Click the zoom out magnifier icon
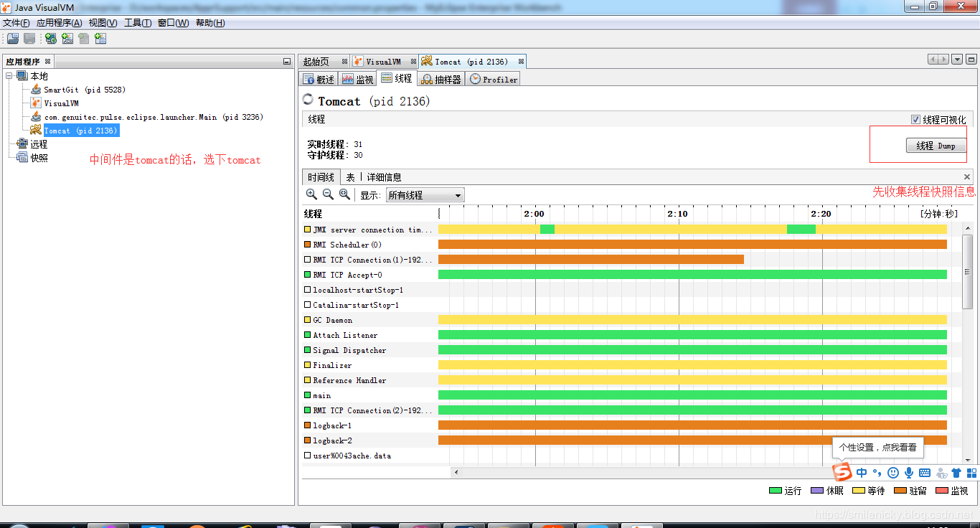 tap(328, 194)
